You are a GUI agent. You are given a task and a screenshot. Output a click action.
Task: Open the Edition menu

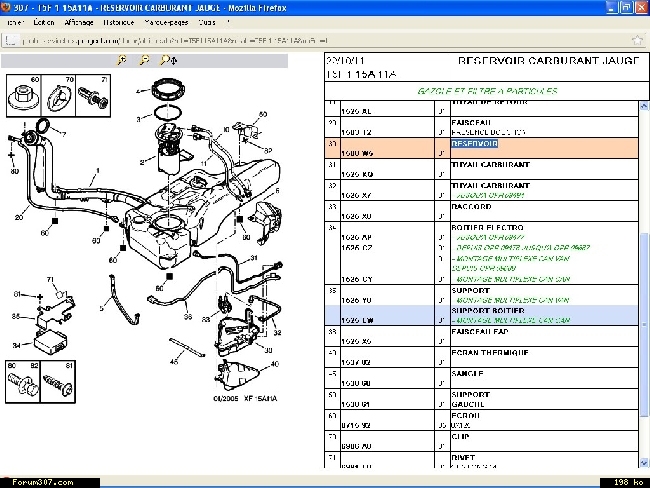[x=44, y=22]
